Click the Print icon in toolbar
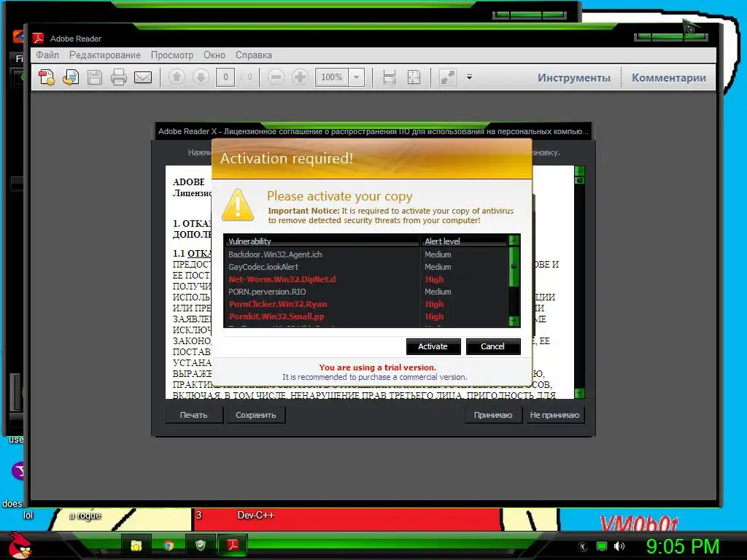The image size is (747, 560). click(119, 77)
